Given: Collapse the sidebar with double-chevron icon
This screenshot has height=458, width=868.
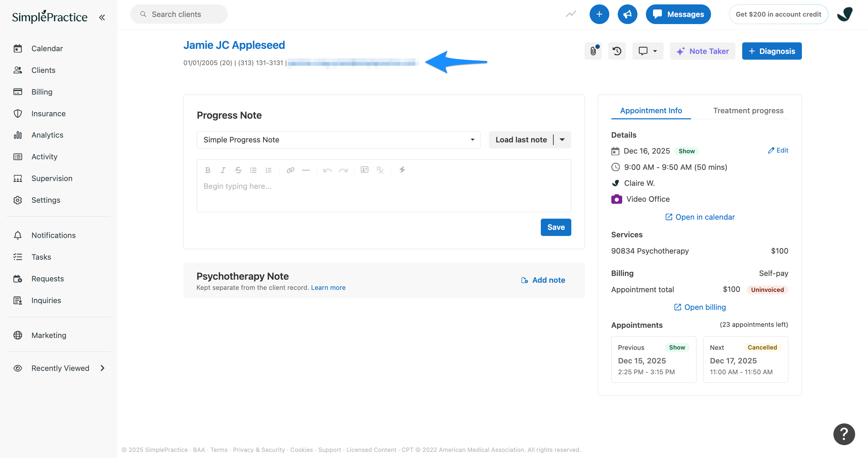Looking at the screenshot, I should click(102, 17).
